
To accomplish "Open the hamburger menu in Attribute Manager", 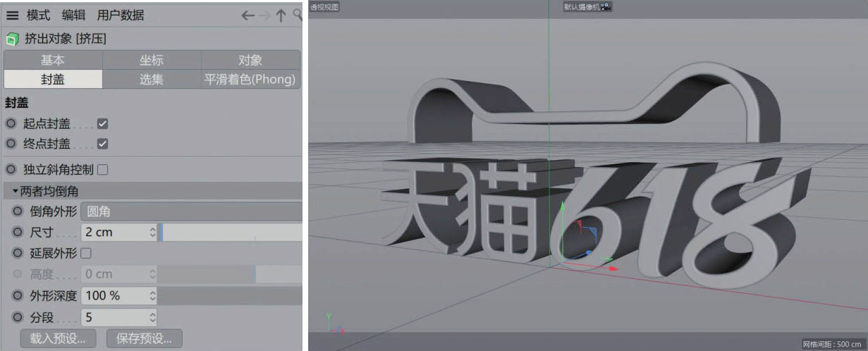I will (12, 15).
